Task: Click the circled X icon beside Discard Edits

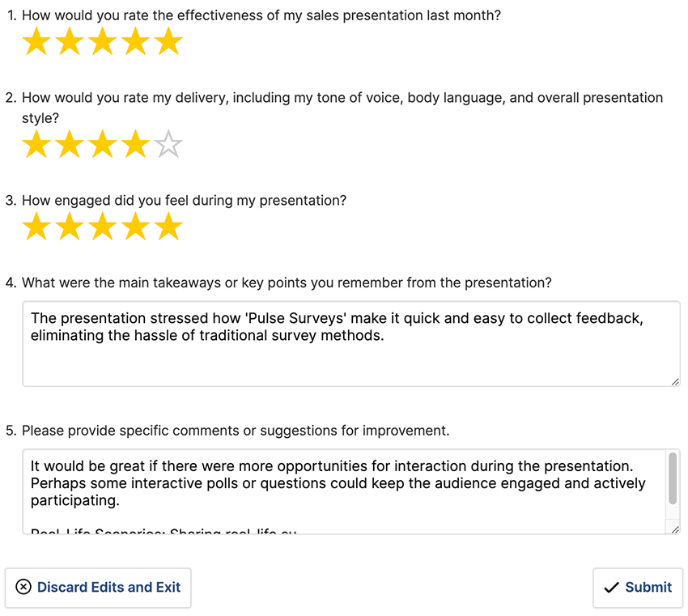Action: point(23,587)
